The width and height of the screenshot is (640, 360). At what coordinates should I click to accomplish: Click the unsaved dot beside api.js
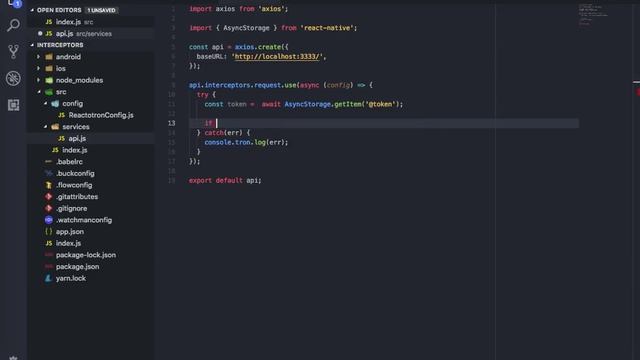(x=40, y=33)
